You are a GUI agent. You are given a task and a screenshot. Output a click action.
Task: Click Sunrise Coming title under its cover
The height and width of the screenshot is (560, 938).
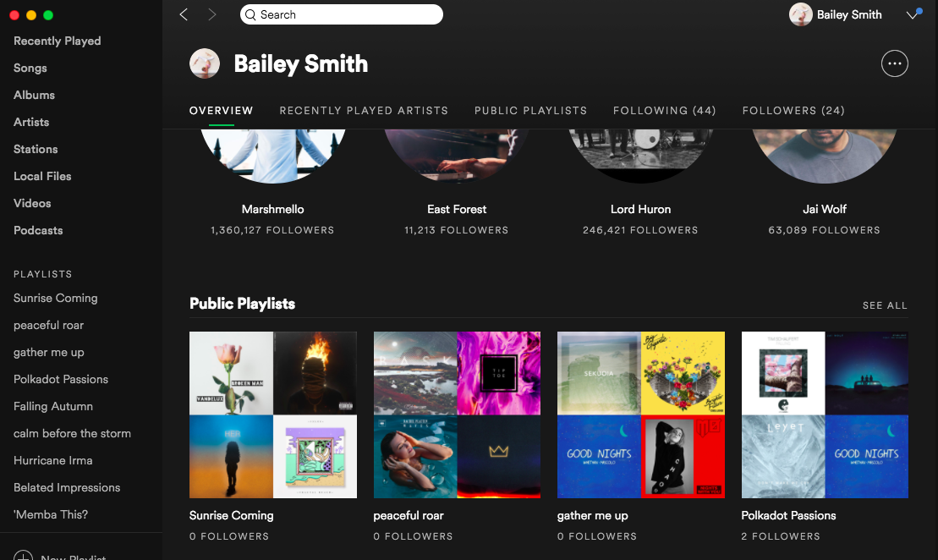pos(232,516)
